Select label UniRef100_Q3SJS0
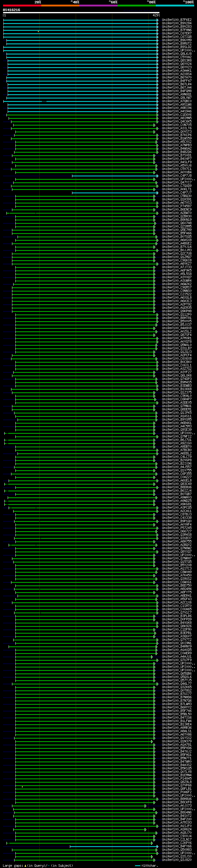This screenshot has width=197, height=868. pyautogui.click(x=177, y=856)
